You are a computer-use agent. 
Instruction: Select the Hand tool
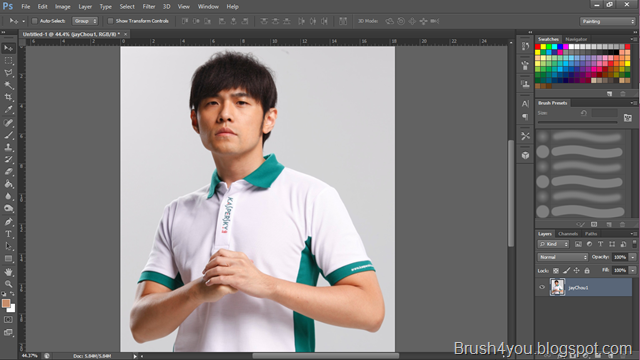click(8, 272)
